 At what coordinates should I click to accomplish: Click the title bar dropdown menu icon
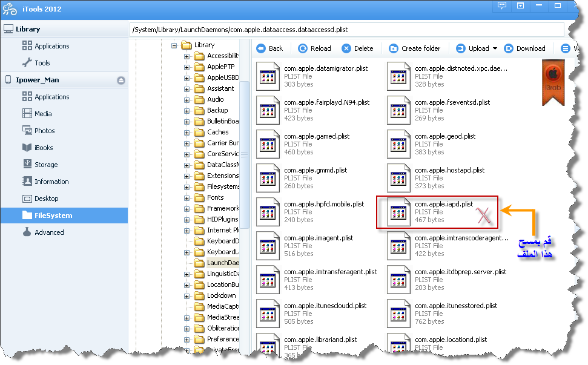coord(521,5)
